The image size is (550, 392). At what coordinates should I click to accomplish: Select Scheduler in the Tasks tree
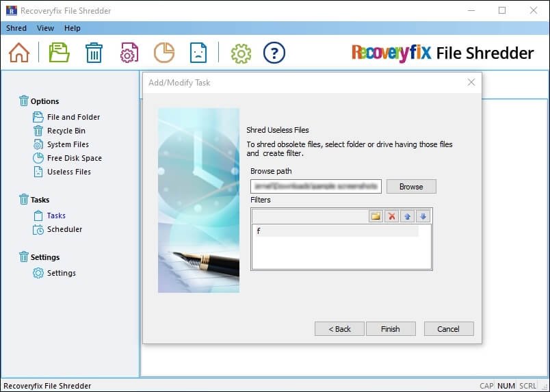64,229
